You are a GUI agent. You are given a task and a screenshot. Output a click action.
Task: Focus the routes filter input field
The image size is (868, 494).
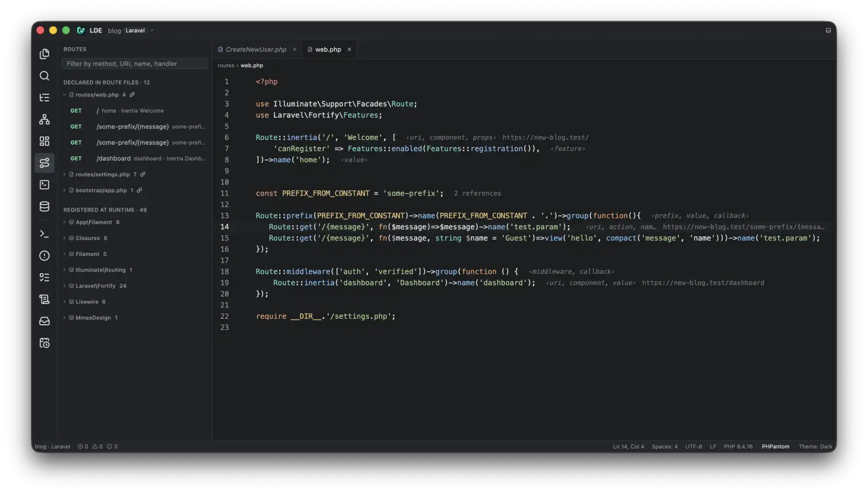pos(135,64)
